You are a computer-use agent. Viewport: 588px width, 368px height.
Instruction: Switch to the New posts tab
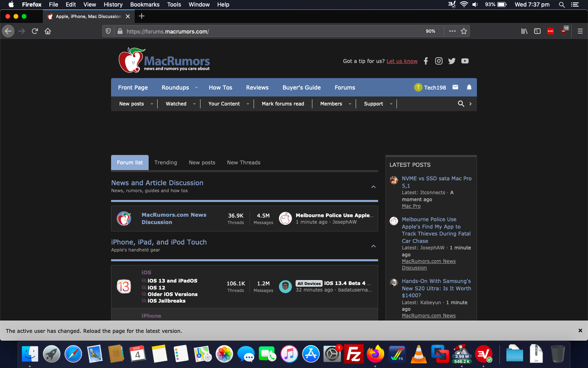tap(202, 162)
